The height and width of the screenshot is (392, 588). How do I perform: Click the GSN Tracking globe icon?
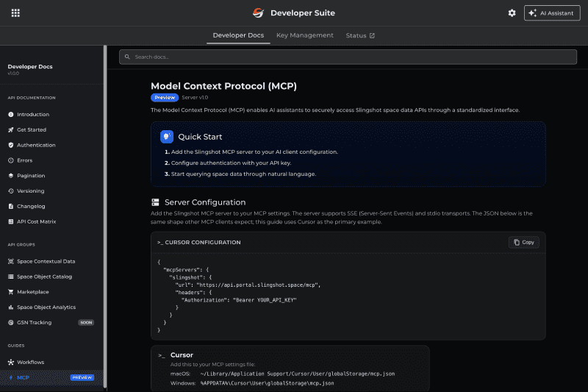click(11, 323)
